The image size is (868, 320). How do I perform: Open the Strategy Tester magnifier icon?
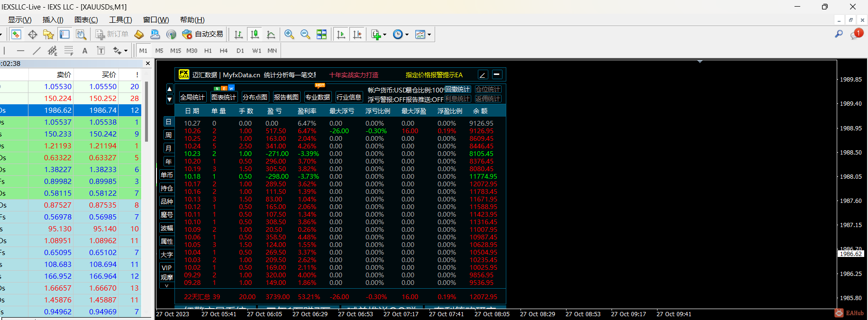(81, 34)
